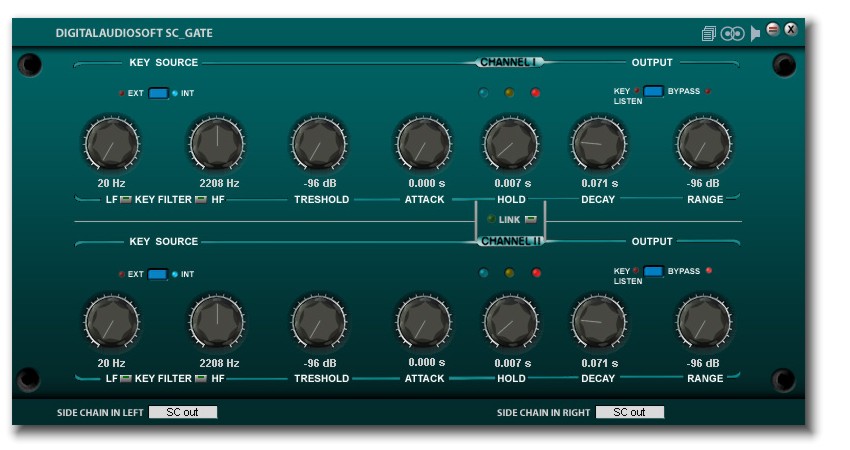
Task: Click Channel I LF knob showing 20 Hz
Action: [112, 143]
